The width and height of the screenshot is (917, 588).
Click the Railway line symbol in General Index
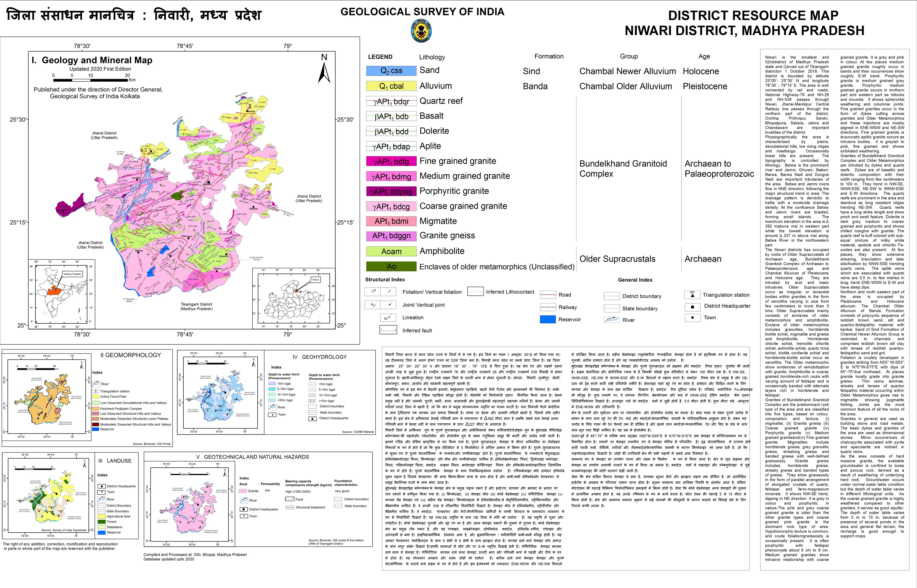coord(548,307)
